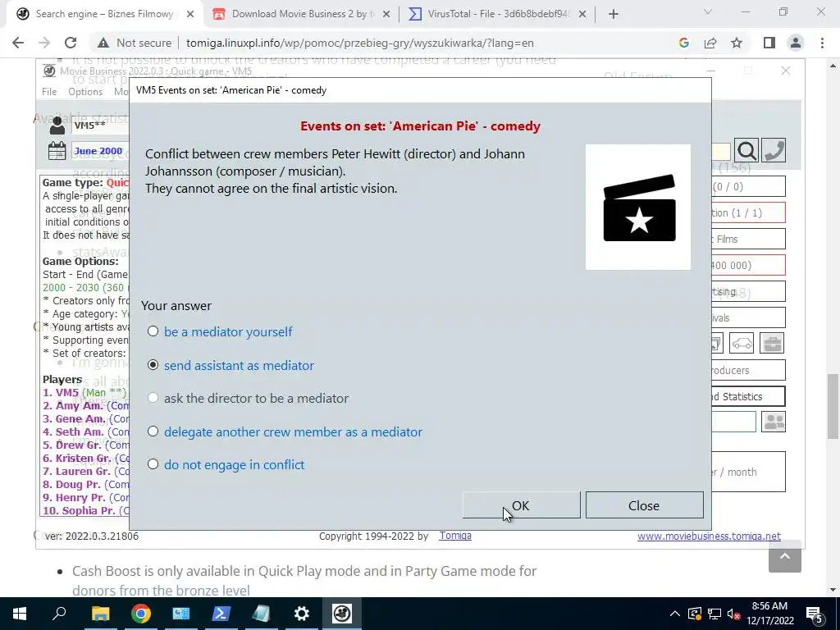The width and height of the screenshot is (840, 630).
Task: Click the Films button in game window
Action: [747, 239]
